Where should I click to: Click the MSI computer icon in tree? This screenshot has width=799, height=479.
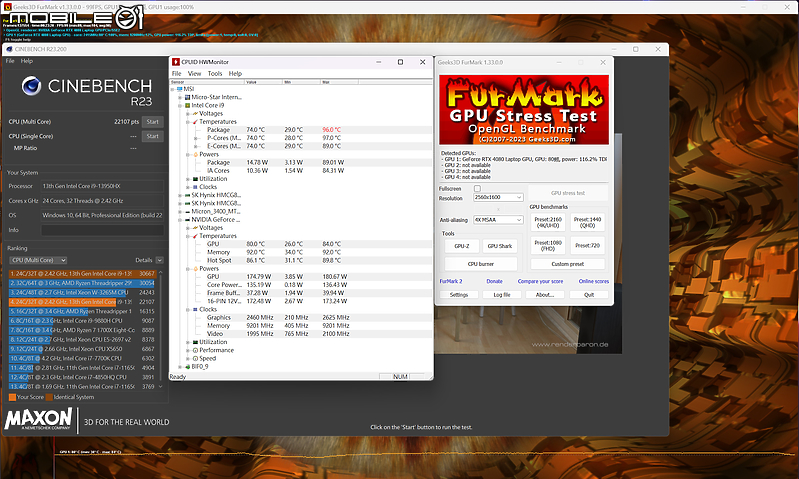tap(179, 89)
